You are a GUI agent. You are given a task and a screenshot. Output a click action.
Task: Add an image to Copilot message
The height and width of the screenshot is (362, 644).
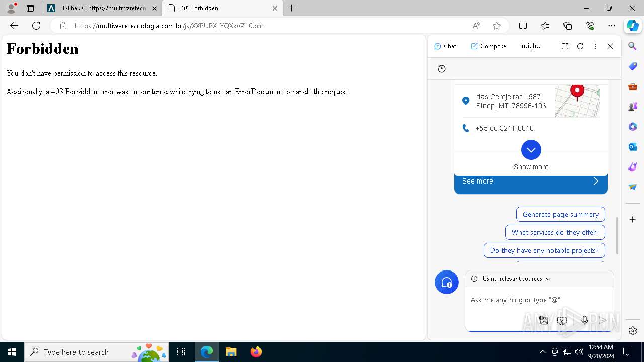(x=544, y=320)
